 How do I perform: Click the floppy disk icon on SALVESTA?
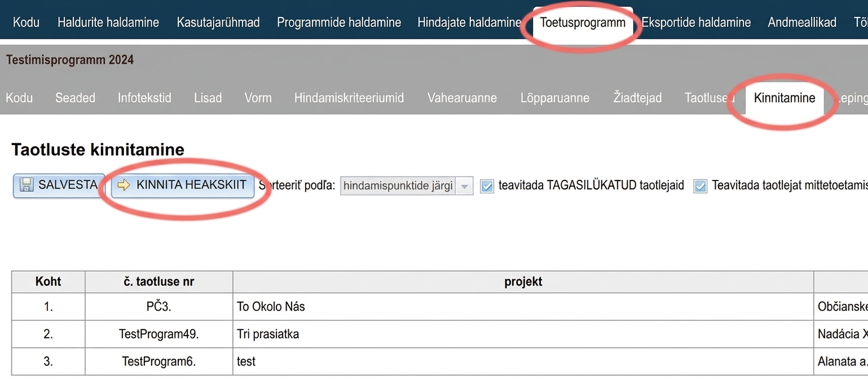point(26,185)
